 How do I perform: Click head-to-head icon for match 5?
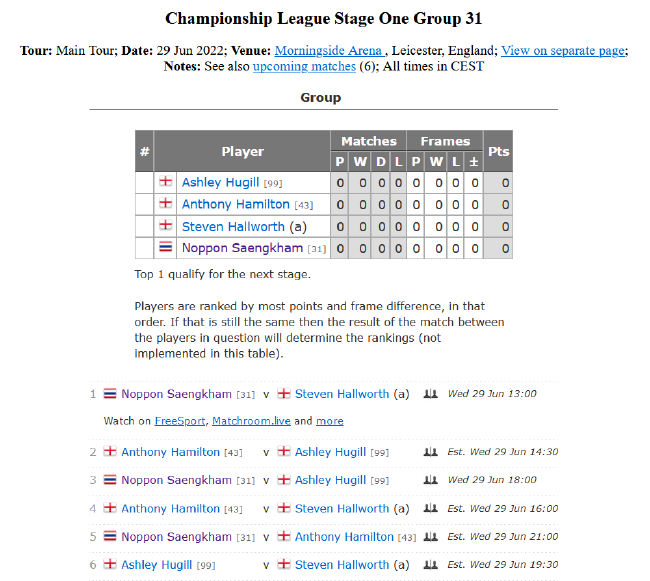[430, 537]
